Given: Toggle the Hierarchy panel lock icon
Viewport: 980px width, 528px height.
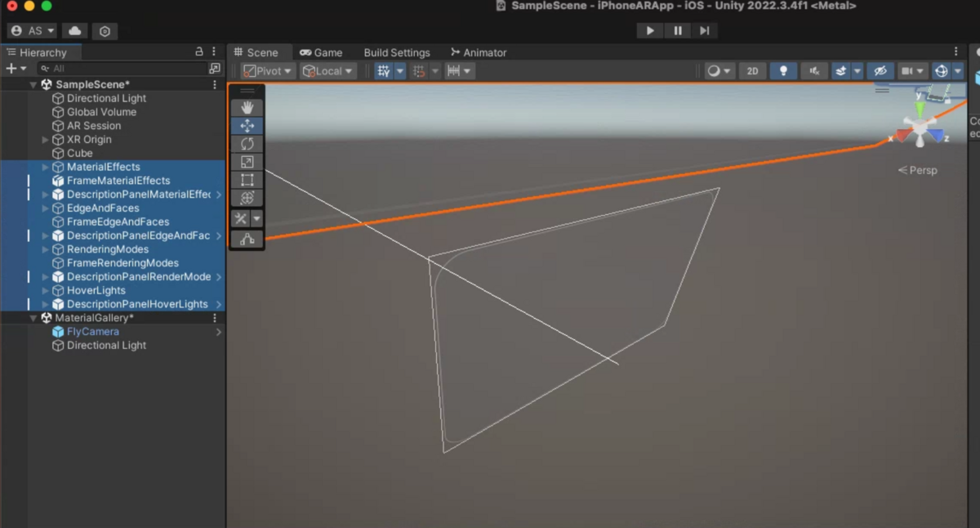Looking at the screenshot, I should coord(199,51).
